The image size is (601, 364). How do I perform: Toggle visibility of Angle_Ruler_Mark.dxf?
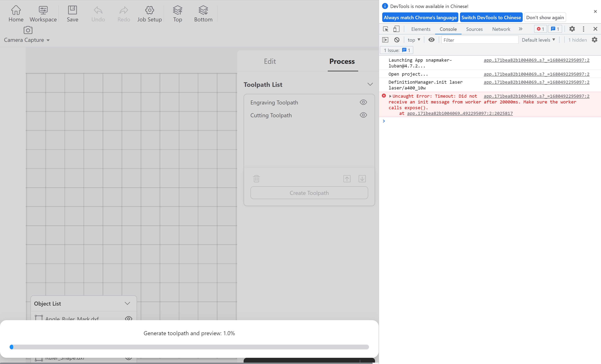129,319
